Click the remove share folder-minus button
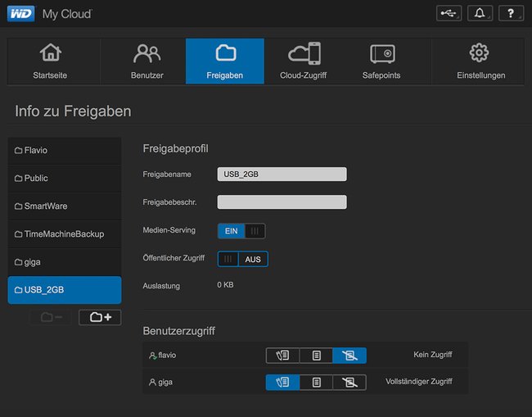The width and height of the screenshot is (532, 417). (x=52, y=317)
